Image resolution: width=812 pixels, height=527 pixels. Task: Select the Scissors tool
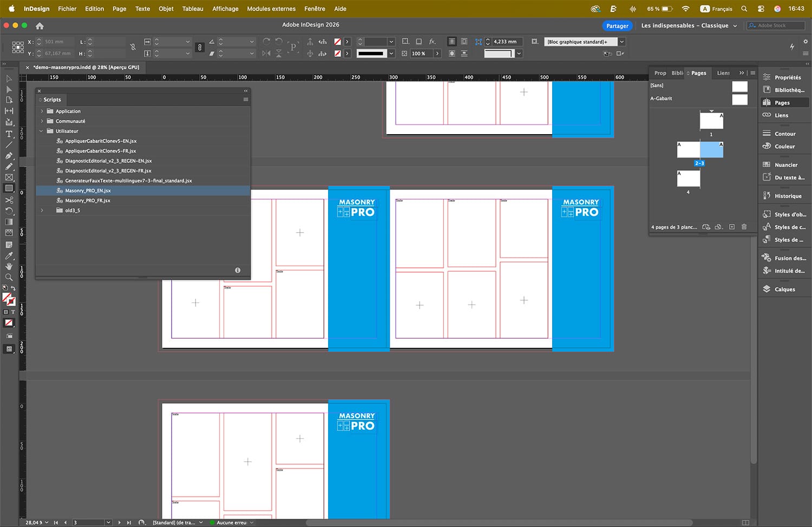click(9, 200)
